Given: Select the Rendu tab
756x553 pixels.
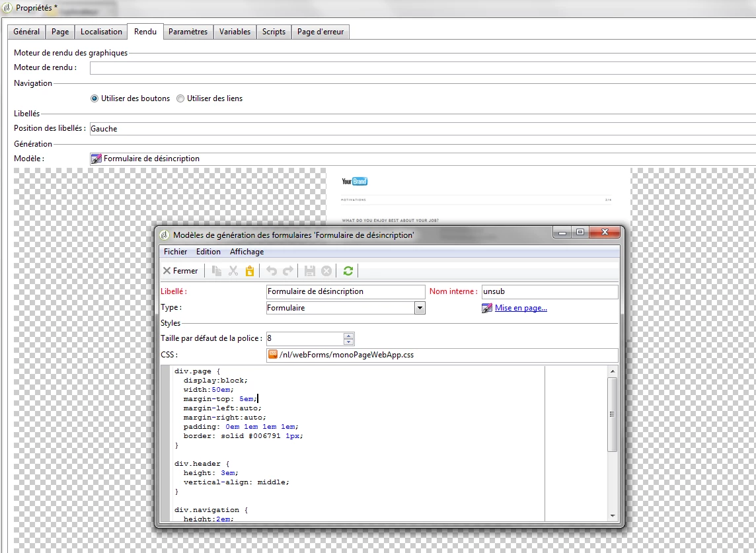Looking at the screenshot, I should click(x=145, y=31).
